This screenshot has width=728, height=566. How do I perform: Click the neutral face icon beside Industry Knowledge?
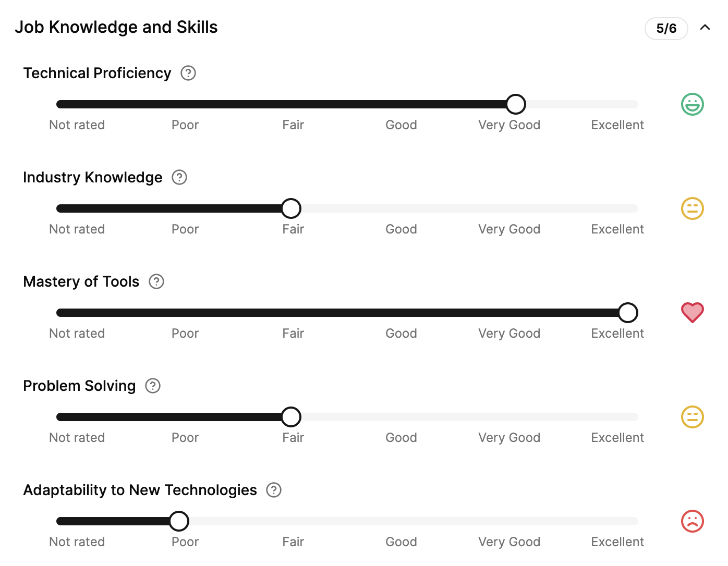693,208
